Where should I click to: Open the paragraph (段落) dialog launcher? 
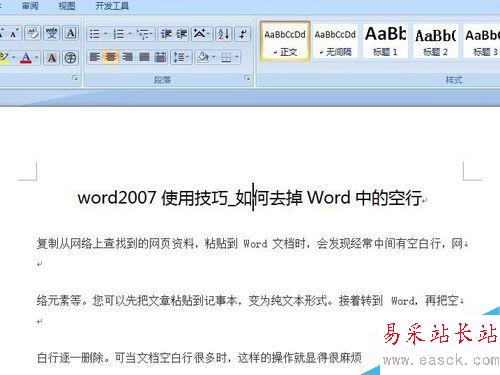(x=247, y=78)
